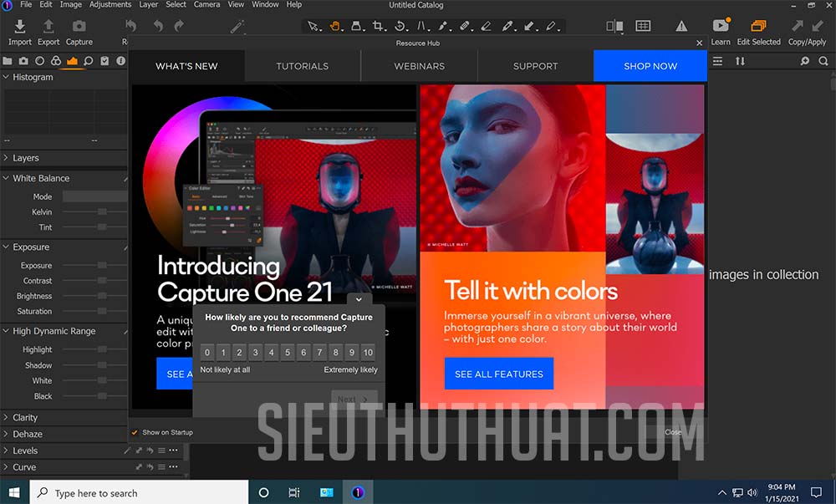Click the Undo arrow in the toolbar
836x504 pixels.
(158, 26)
